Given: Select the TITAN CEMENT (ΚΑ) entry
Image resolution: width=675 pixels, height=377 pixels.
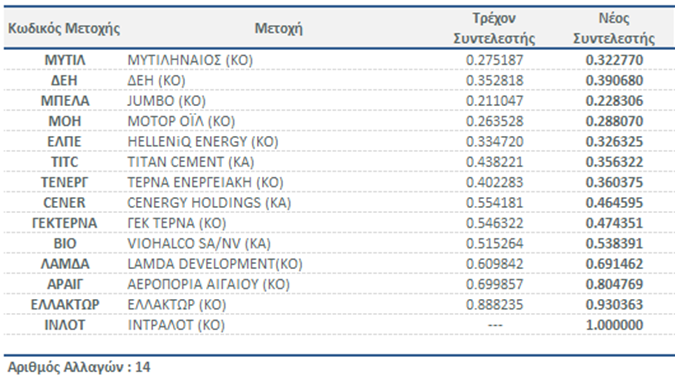Looking at the screenshot, I should 191,162.
